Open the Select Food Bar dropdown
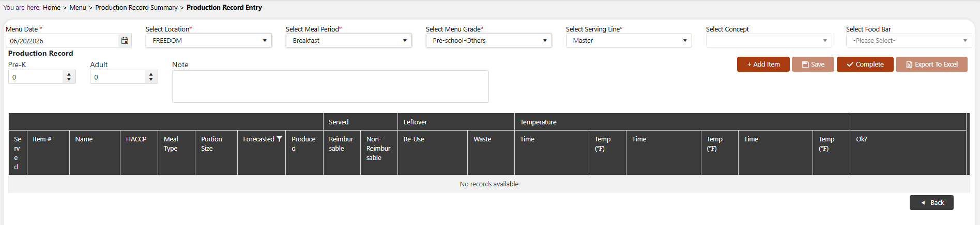The image size is (980, 225). 909,41
